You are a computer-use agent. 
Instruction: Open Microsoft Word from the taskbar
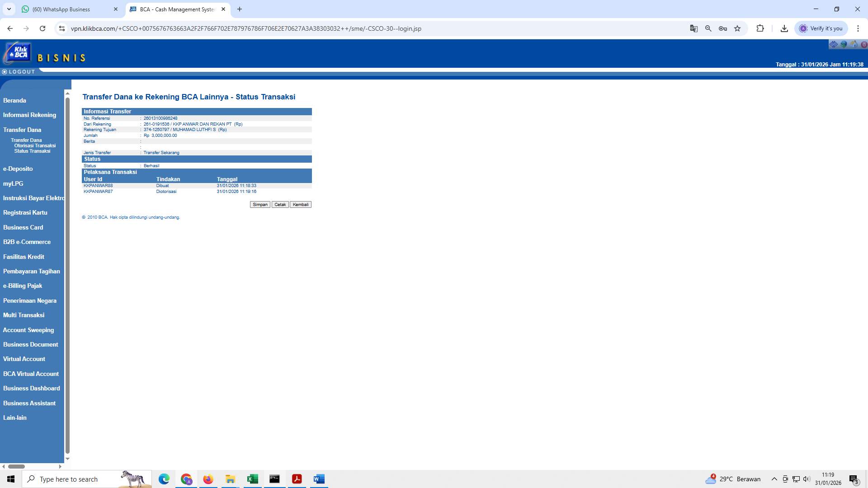[x=319, y=479]
